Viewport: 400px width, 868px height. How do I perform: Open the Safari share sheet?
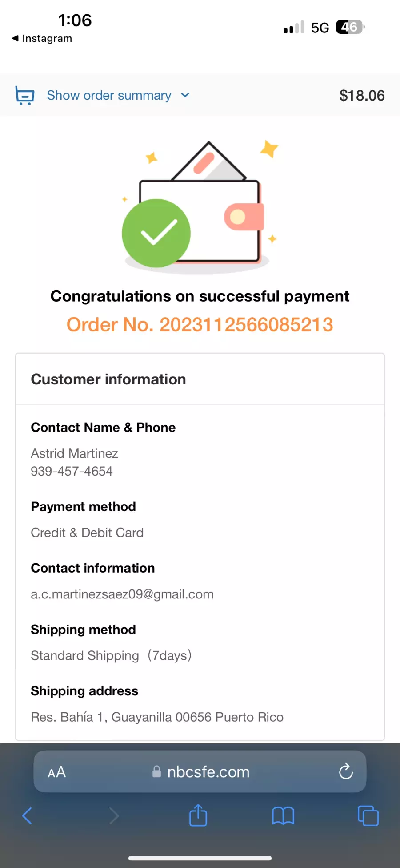click(x=198, y=815)
